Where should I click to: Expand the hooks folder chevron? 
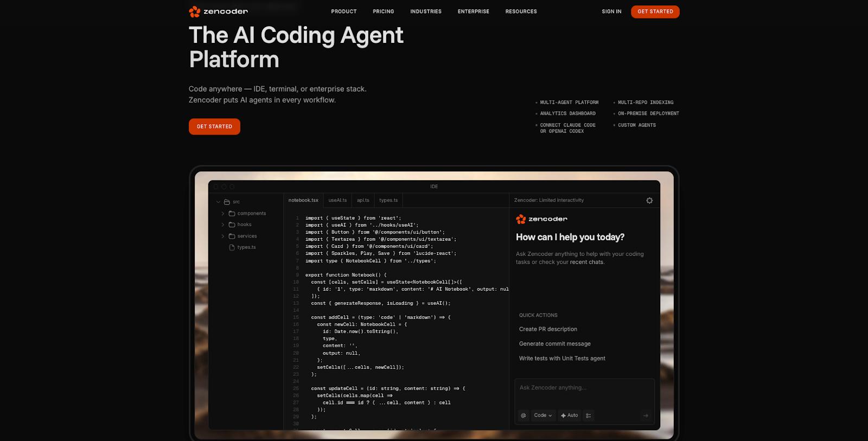[223, 225]
